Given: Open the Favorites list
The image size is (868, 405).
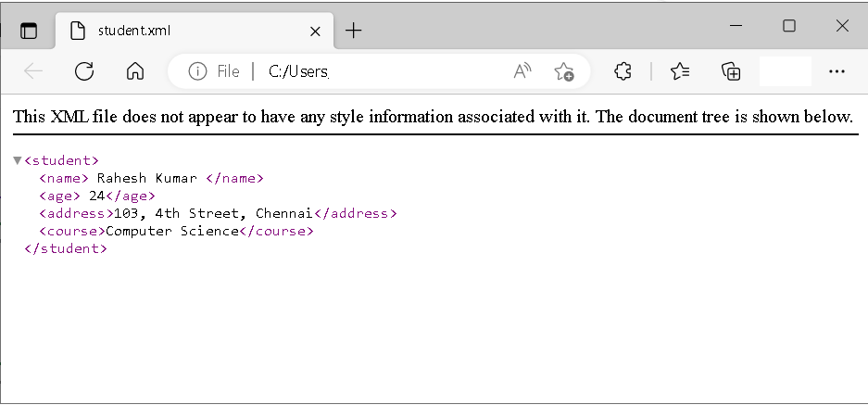Looking at the screenshot, I should click(x=680, y=71).
